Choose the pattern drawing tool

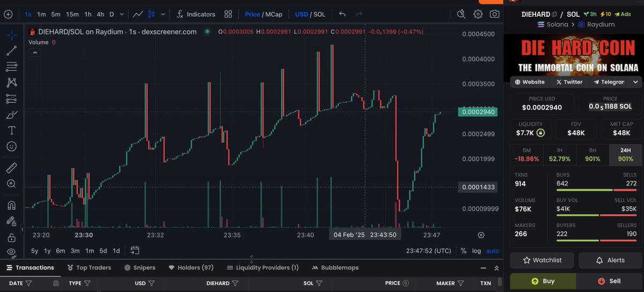[11, 83]
